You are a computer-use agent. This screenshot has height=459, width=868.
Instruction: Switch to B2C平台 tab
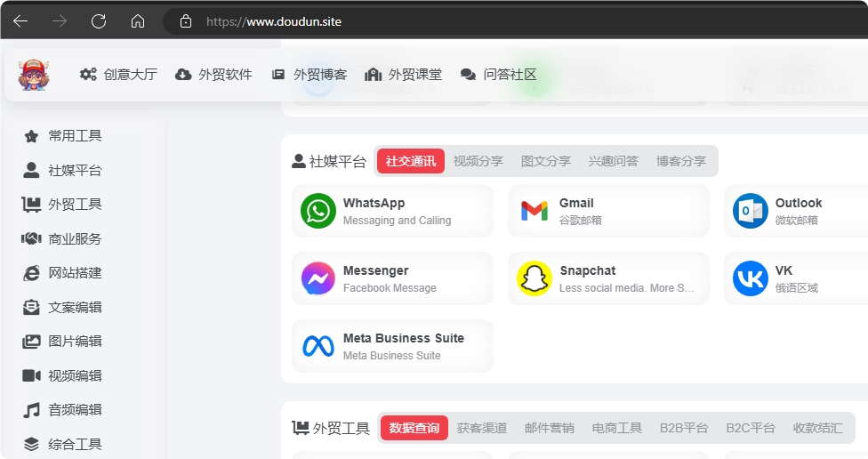(751, 428)
